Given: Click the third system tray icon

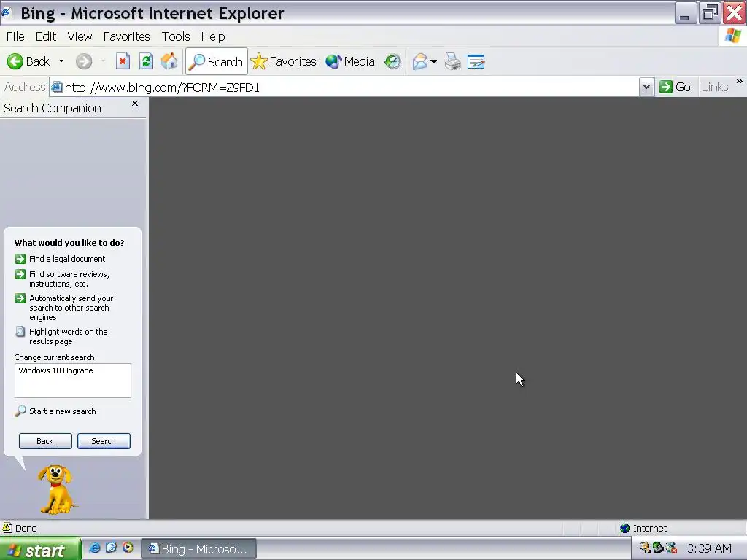Looking at the screenshot, I should tap(672, 548).
